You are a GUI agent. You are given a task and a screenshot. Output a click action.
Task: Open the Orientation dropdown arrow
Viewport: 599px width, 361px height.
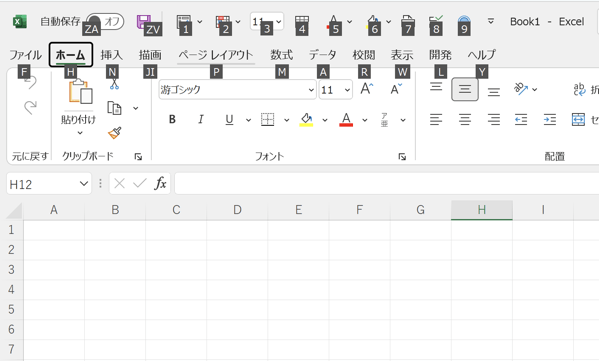coord(534,89)
